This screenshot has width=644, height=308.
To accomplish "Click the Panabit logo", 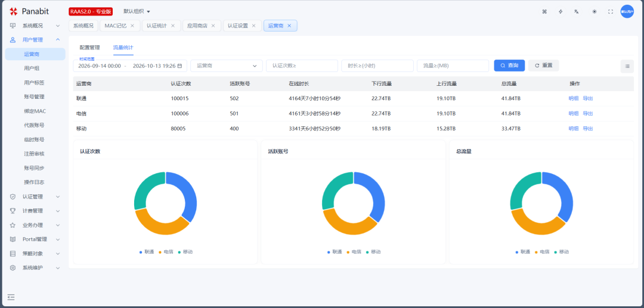I will 29,11.
